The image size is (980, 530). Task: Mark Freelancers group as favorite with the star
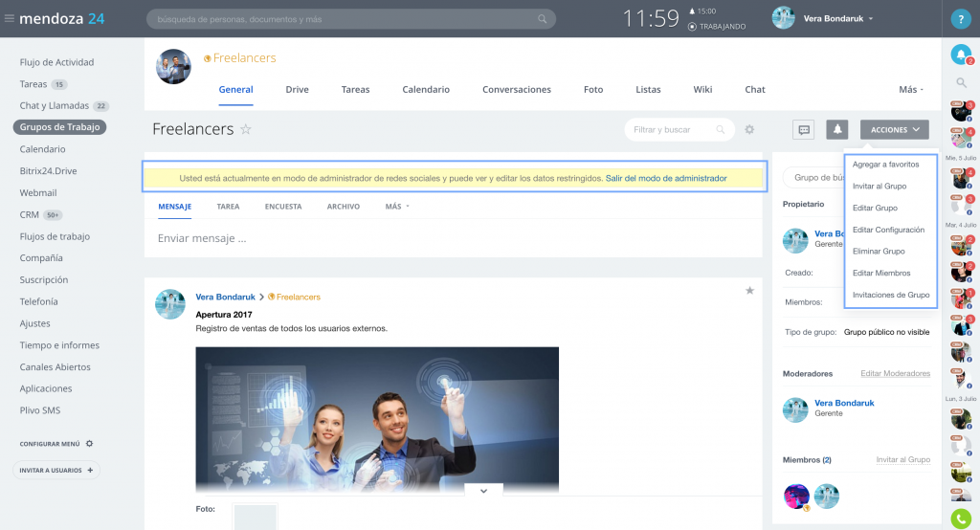(246, 129)
